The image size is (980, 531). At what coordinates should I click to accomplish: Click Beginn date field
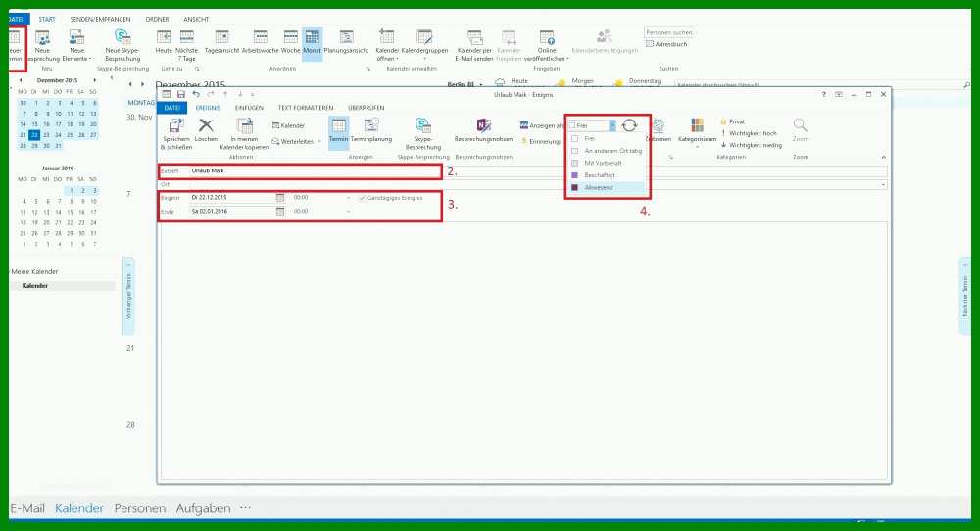coord(232,197)
